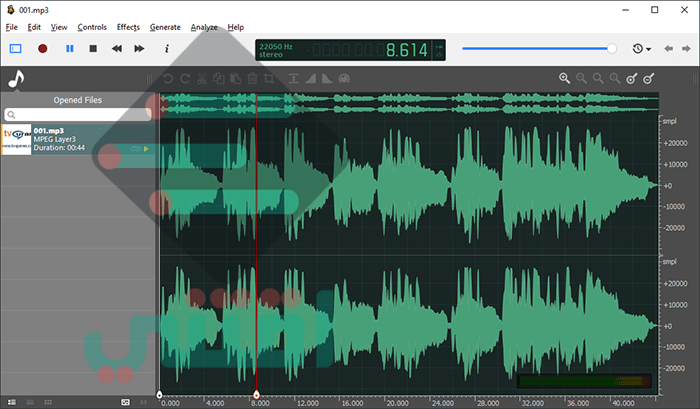Viewport: 700px width, 409px height.
Task: Stop the audio playback
Action: [93, 48]
